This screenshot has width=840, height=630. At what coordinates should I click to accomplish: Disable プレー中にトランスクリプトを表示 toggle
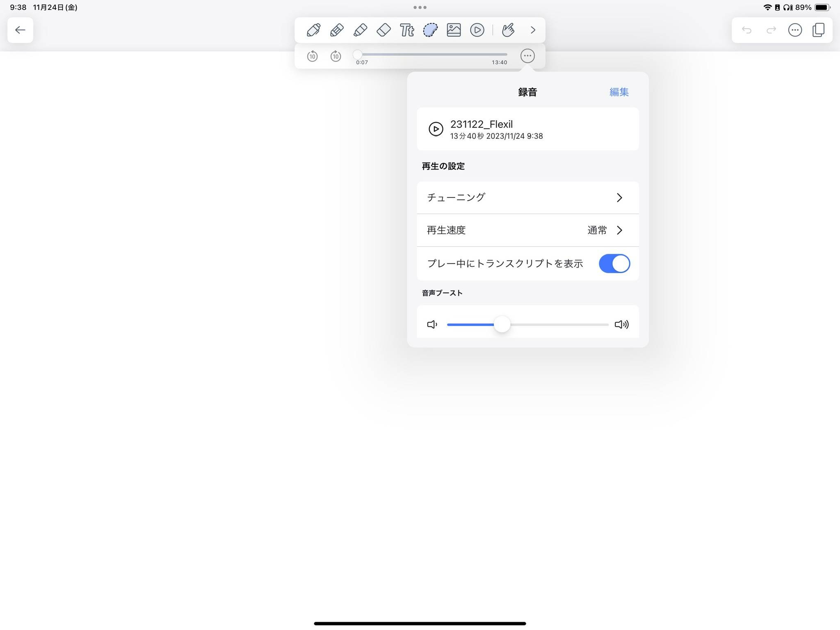(x=614, y=263)
